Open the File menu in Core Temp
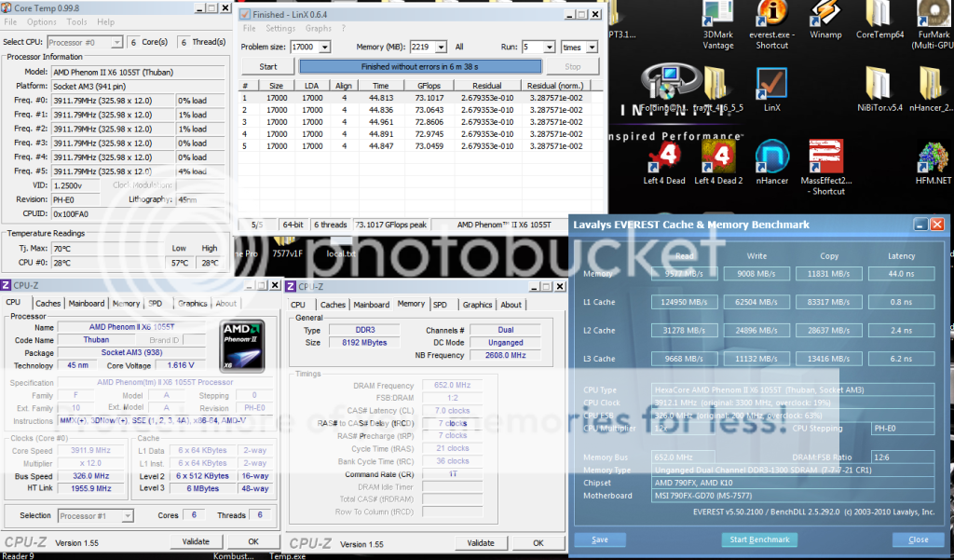954x560 pixels. tap(10, 22)
